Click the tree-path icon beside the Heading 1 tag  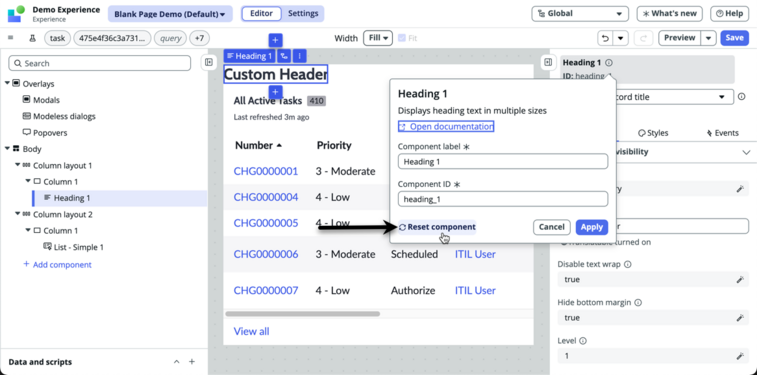click(x=284, y=56)
